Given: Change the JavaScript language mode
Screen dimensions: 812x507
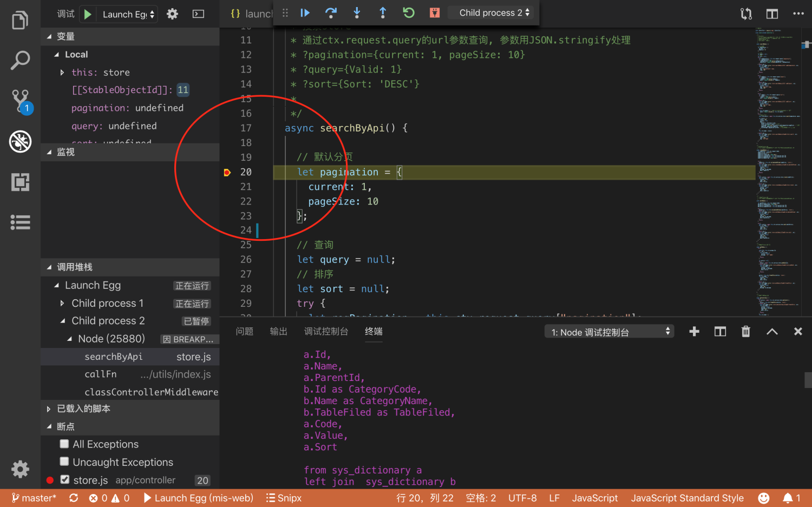Looking at the screenshot, I should point(595,498).
